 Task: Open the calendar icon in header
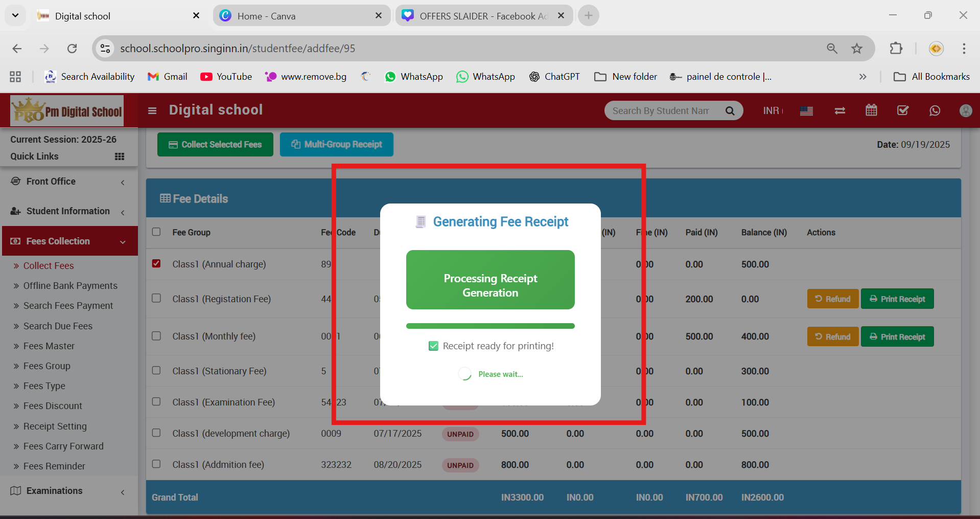871,110
